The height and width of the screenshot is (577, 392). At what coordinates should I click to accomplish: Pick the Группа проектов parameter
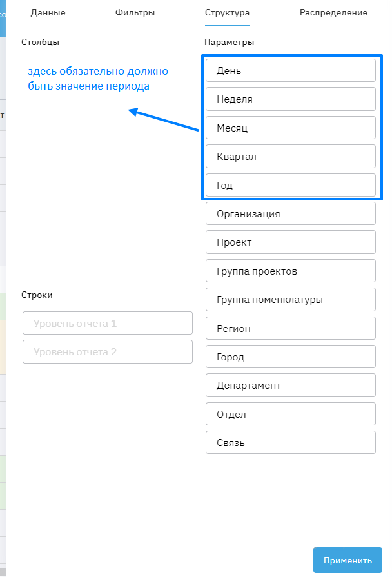[290, 271]
